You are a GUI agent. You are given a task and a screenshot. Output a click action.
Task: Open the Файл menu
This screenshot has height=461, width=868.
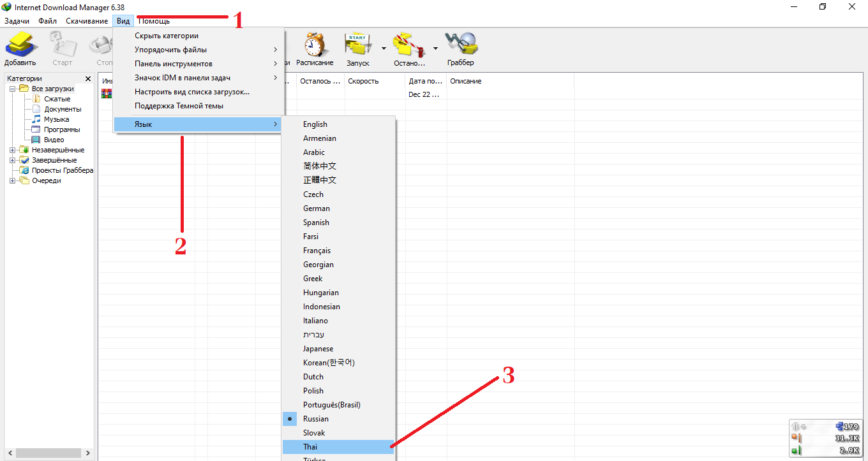coord(47,21)
